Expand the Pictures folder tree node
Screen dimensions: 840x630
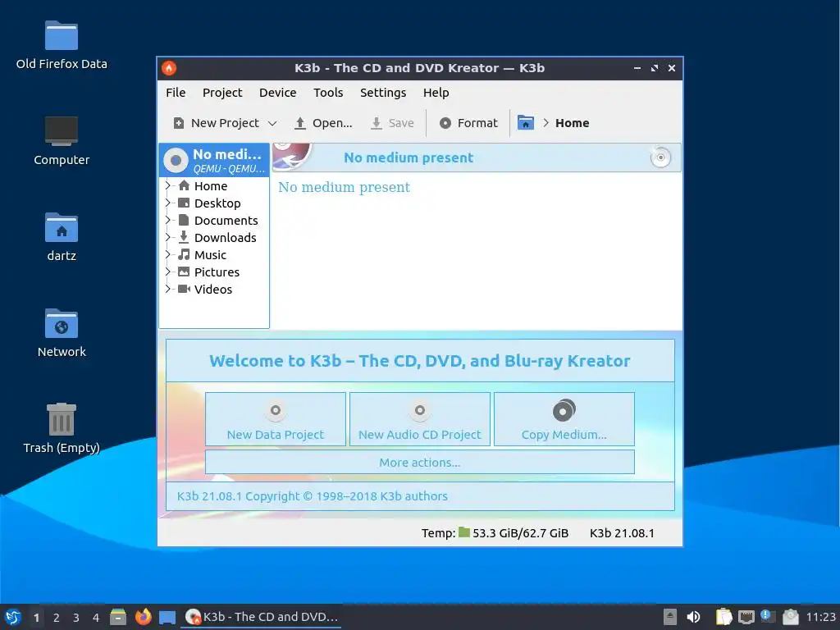(x=167, y=272)
